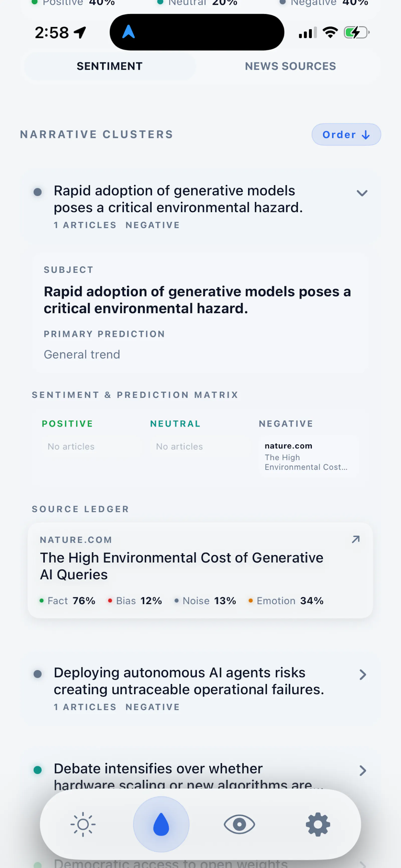Tap the battery charging status icon
This screenshot has height=868, width=401.
(357, 33)
